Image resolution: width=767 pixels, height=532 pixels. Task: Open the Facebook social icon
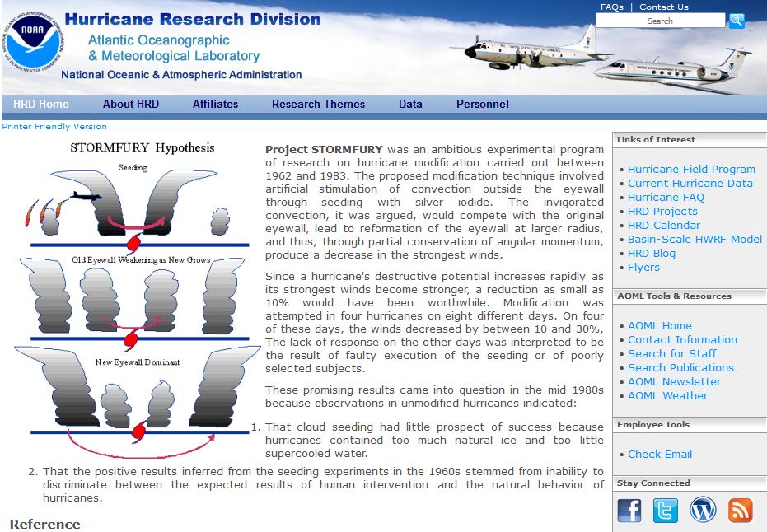pos(629,511)
